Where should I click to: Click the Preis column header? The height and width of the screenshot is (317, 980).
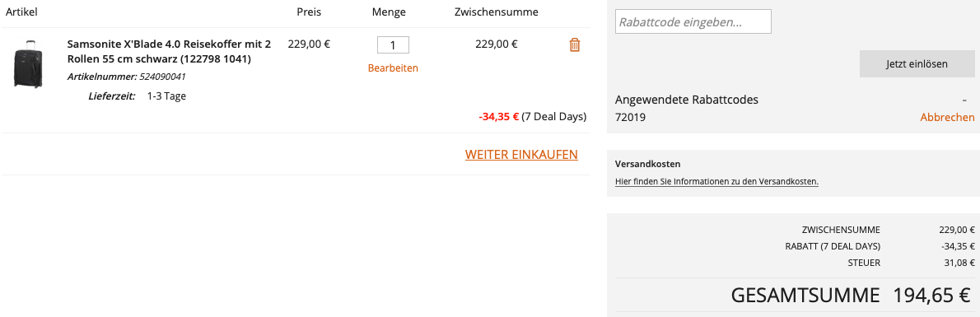tap(309, 12)
